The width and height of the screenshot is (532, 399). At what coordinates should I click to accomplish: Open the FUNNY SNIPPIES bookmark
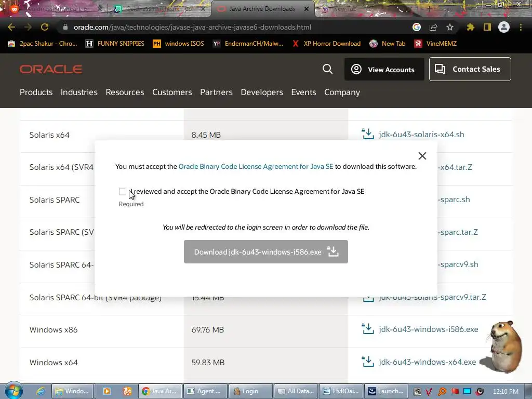point(115,44)
